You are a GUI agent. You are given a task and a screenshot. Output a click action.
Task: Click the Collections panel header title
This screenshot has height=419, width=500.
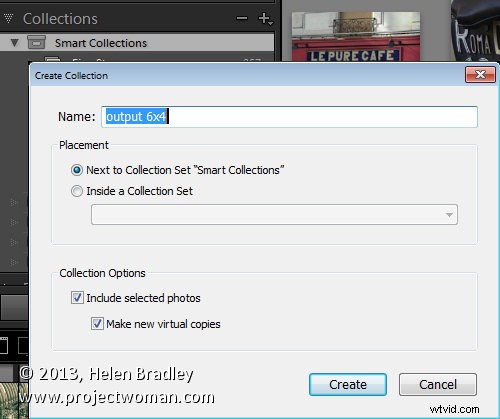[60, 19]
